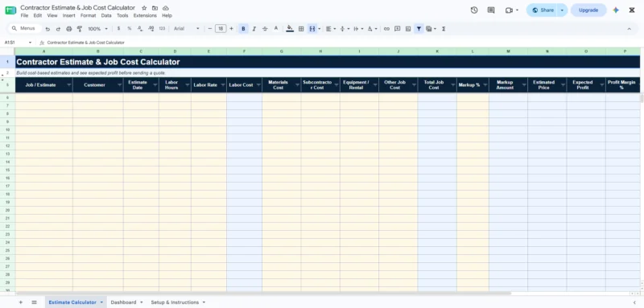644x308 pixels.
Task: Insert a comment
Action: 397,29
